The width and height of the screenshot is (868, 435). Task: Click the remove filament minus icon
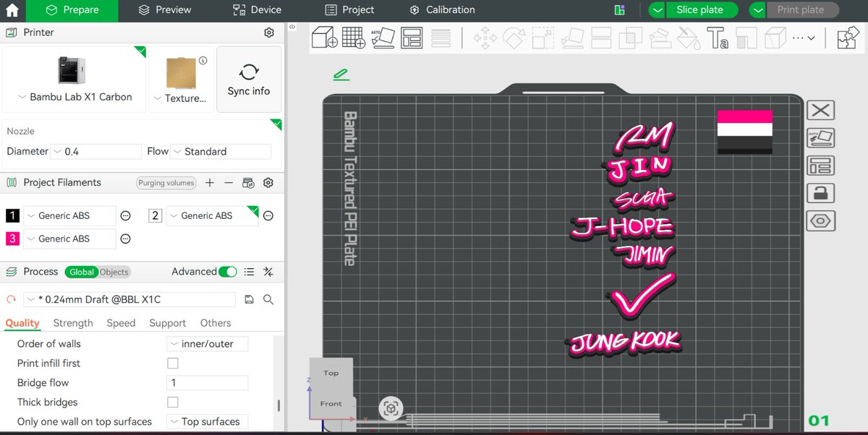coord(229,183)
